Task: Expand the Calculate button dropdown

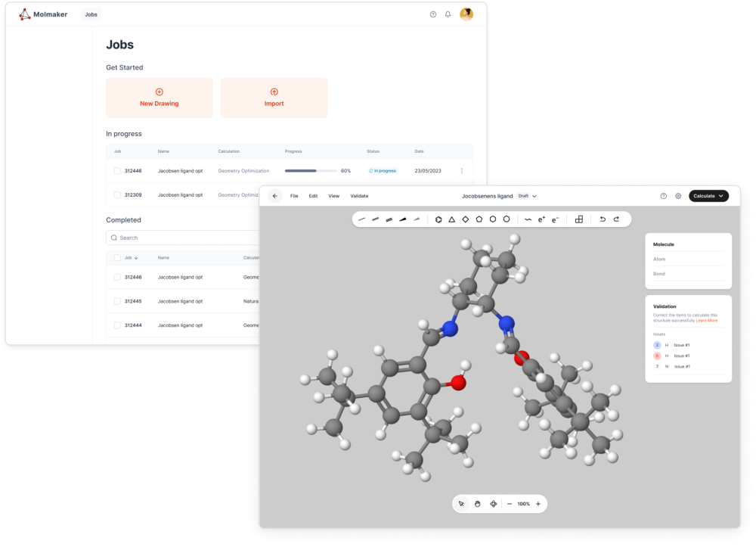Action: tap(723, 195)
